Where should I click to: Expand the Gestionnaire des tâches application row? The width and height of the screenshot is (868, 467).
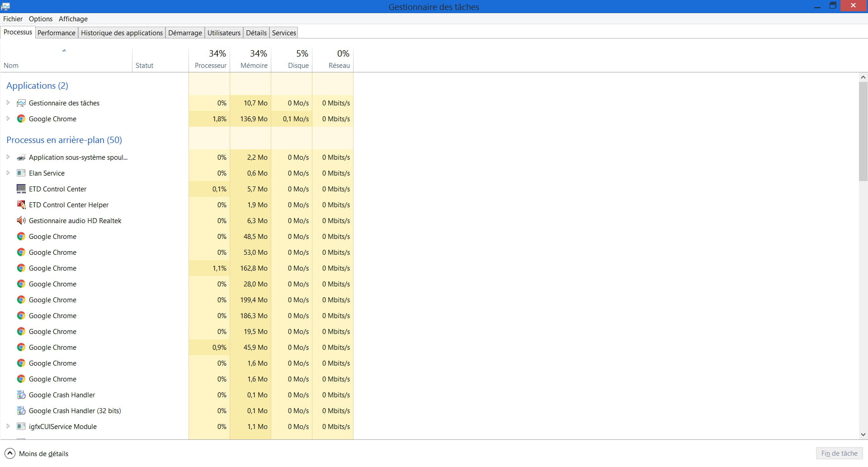8,103
